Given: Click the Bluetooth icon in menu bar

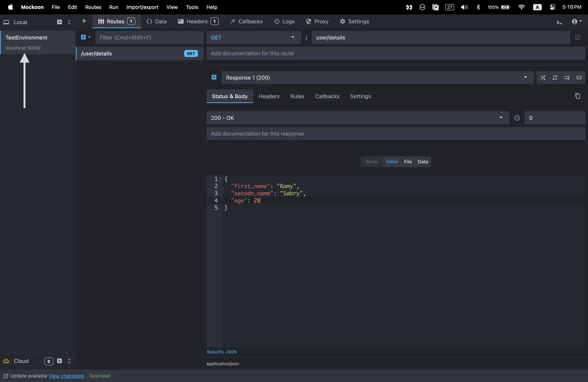Looking at the screenshot, I should coord(478,7).
